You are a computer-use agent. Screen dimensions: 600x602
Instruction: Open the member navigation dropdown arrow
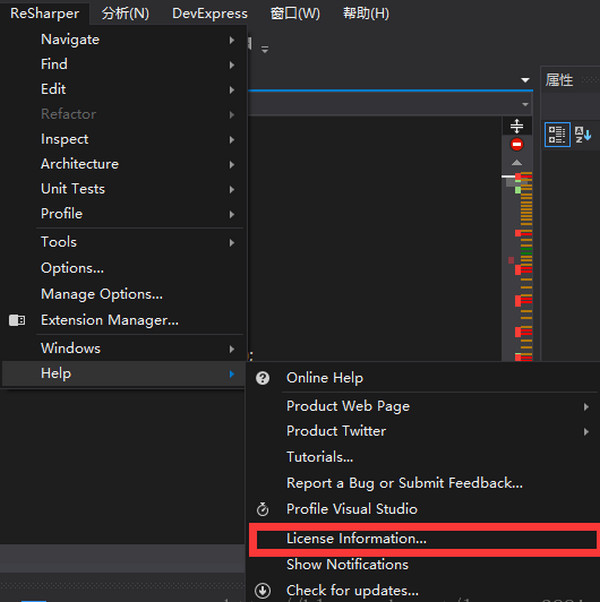click(525, 104)
